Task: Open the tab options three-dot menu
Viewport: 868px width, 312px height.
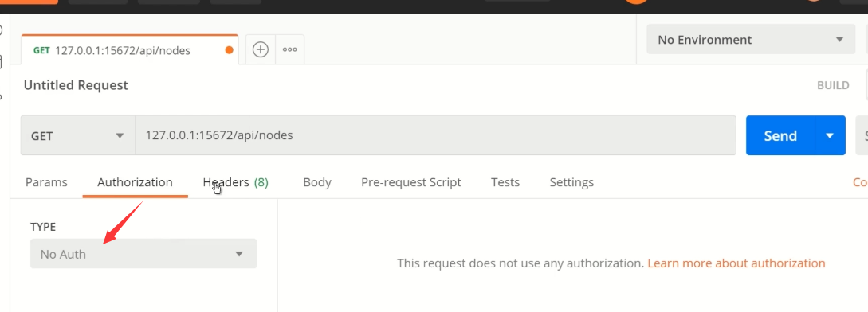Action: point(289,50)
